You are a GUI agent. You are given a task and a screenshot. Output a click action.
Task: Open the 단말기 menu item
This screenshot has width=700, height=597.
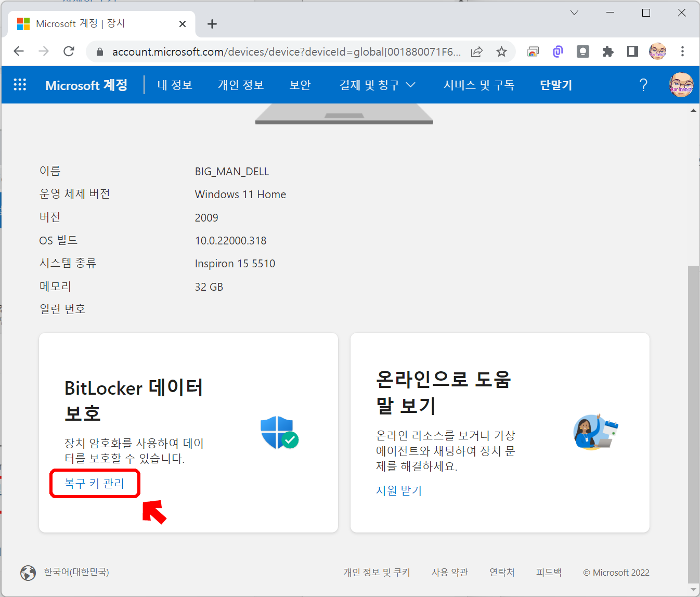pyautogui.click(x=556, y=85)
